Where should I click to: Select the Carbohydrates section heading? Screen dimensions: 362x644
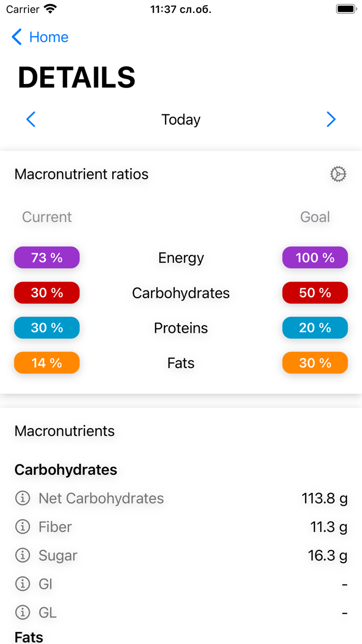(x=66, y=470)
